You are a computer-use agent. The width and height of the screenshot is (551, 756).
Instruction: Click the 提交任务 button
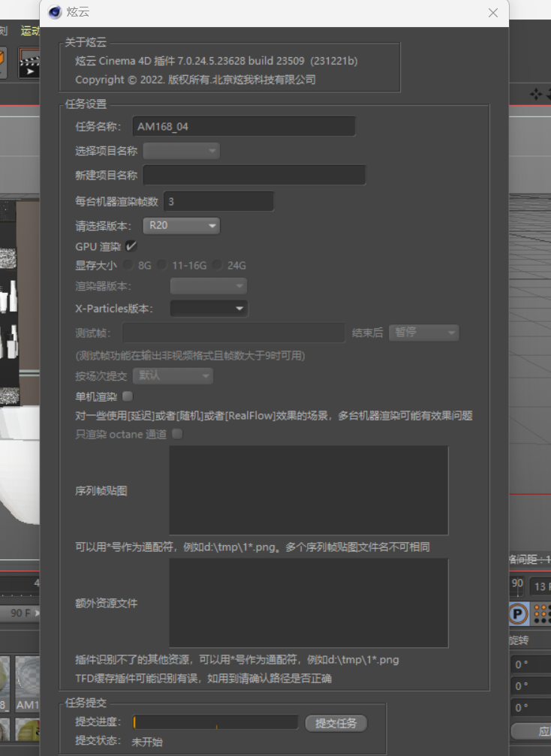[x=336, y=723]
